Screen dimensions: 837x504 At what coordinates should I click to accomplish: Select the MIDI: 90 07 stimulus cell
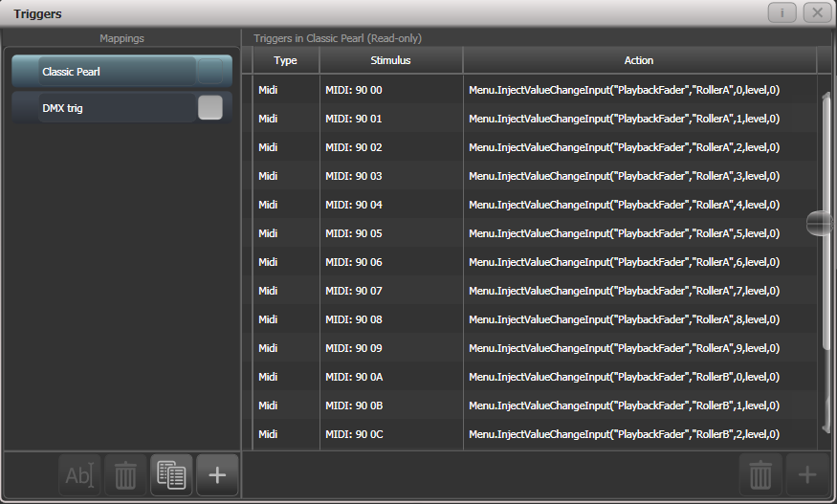pos(391,291)
